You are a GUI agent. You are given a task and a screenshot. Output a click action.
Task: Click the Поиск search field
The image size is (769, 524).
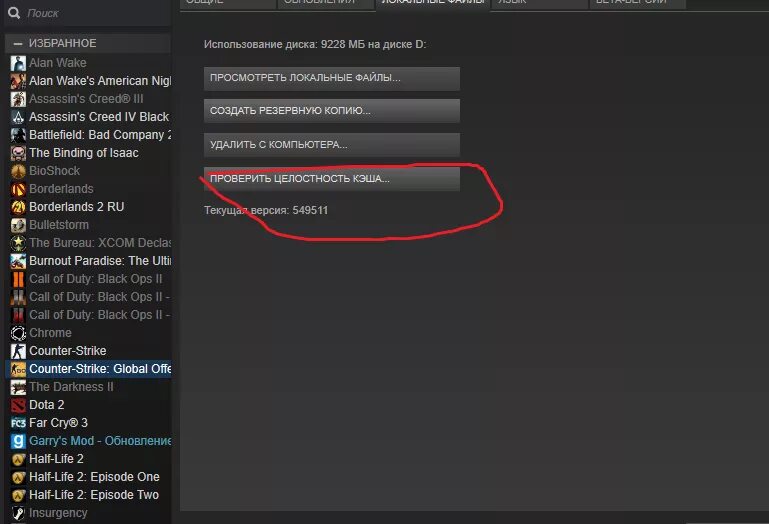coord(87,13)
